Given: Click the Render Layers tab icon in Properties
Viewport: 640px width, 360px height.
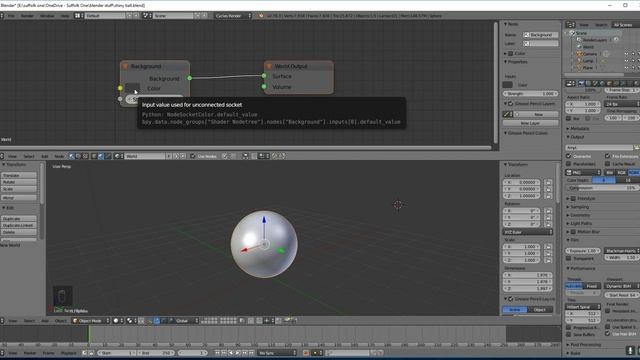Looking at the screenshot, I should 588,83.
